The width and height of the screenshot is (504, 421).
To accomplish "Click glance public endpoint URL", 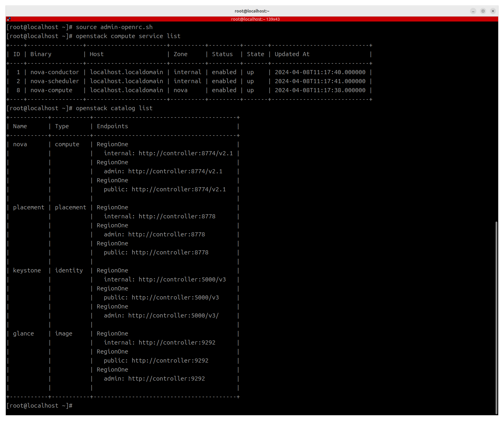I will coord(170,361).
